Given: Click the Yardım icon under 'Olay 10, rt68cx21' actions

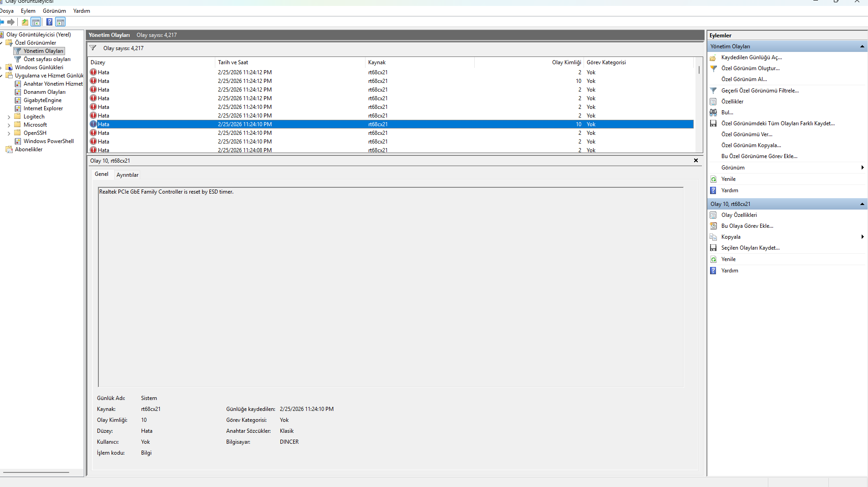Looking at the screenshot, I should pos(713,271).
